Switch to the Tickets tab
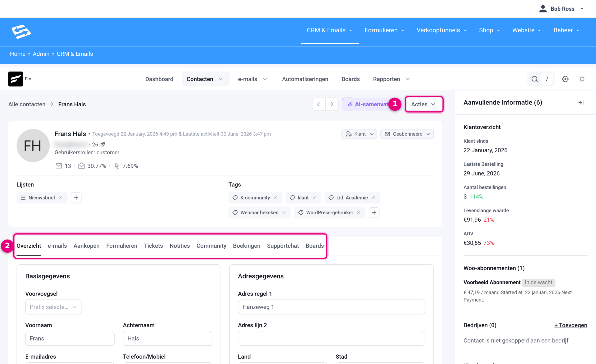 coord(153,246)
